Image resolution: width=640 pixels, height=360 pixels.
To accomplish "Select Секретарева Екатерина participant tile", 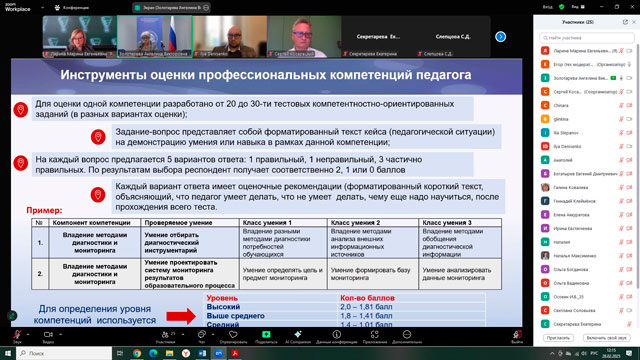I will pos(378,36).
